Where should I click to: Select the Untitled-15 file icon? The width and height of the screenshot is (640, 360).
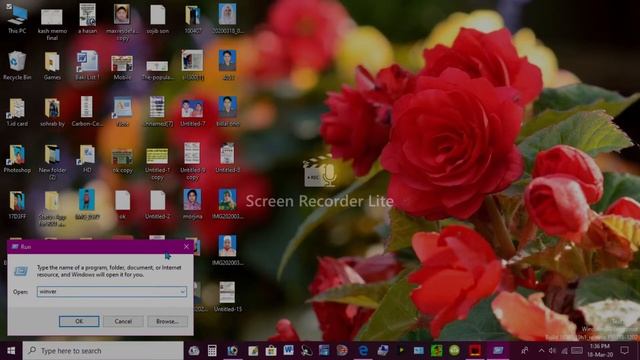click(228, 297)
